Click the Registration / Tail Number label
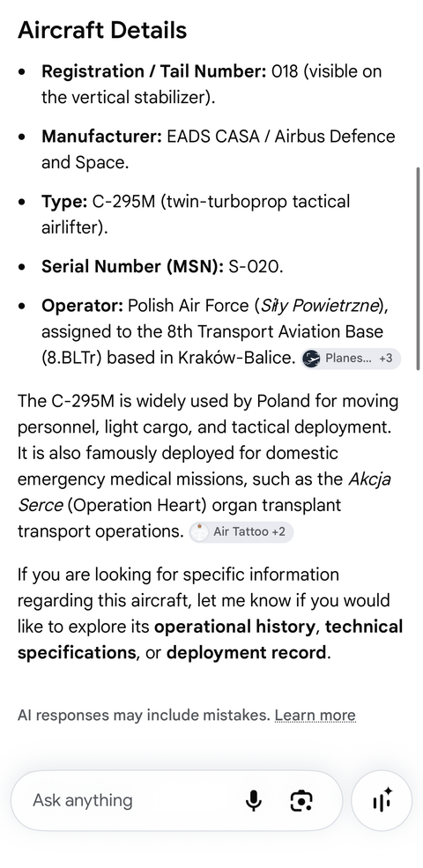Viewport: 423px width, 868px height. click(x=154, y=72)
